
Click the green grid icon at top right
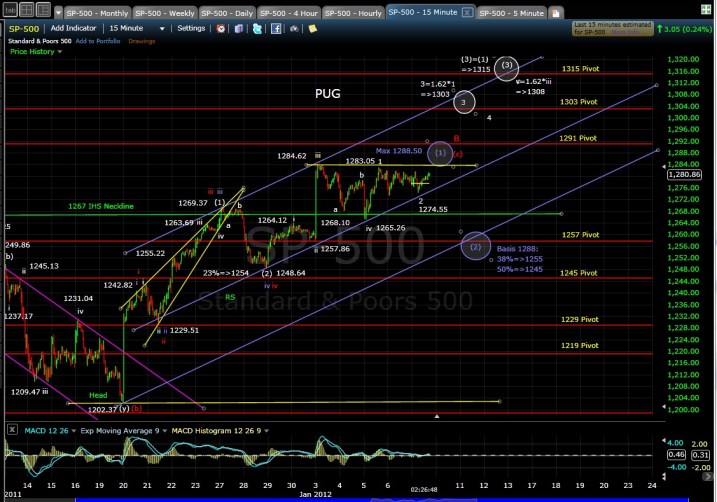click(x=706, y=10)
